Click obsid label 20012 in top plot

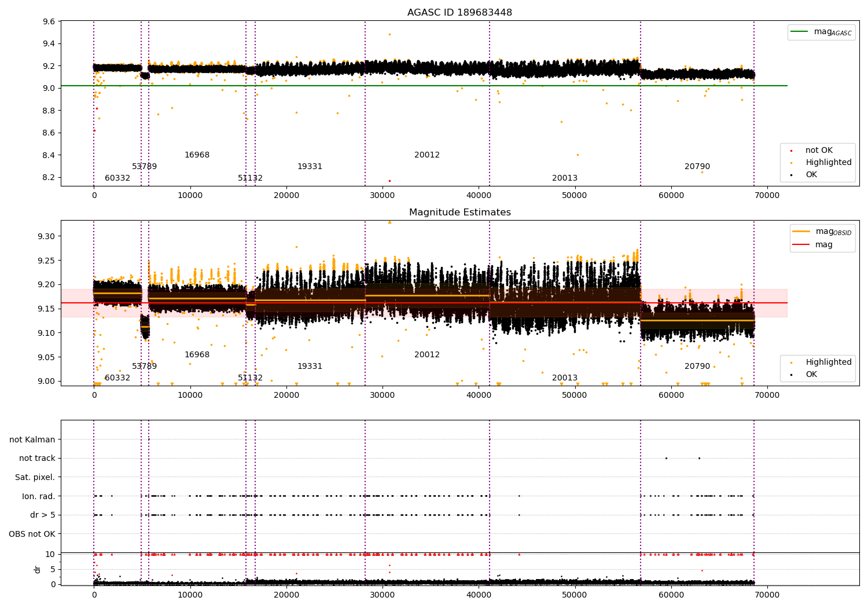pos(427,155)
